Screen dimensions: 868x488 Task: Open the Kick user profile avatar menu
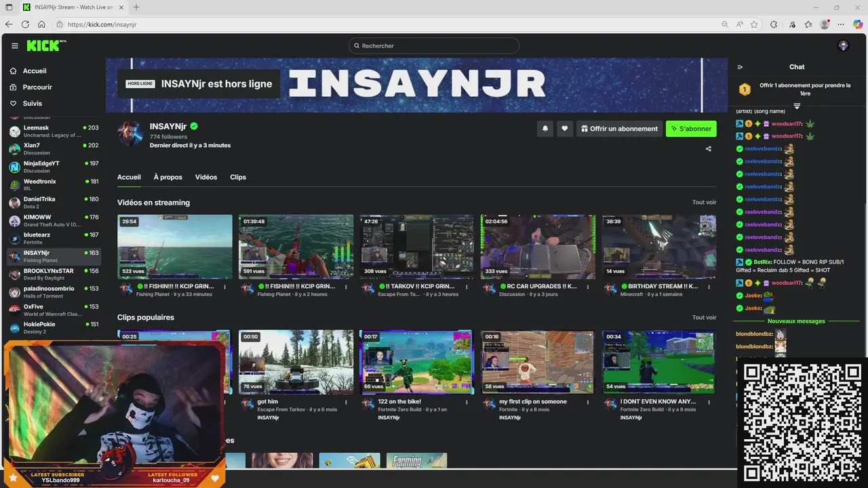point(844,45)
